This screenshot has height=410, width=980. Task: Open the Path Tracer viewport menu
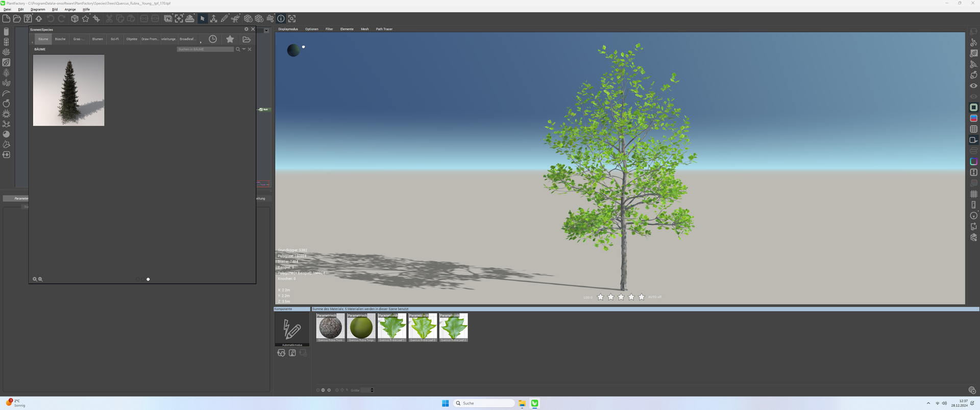(384, 29)
